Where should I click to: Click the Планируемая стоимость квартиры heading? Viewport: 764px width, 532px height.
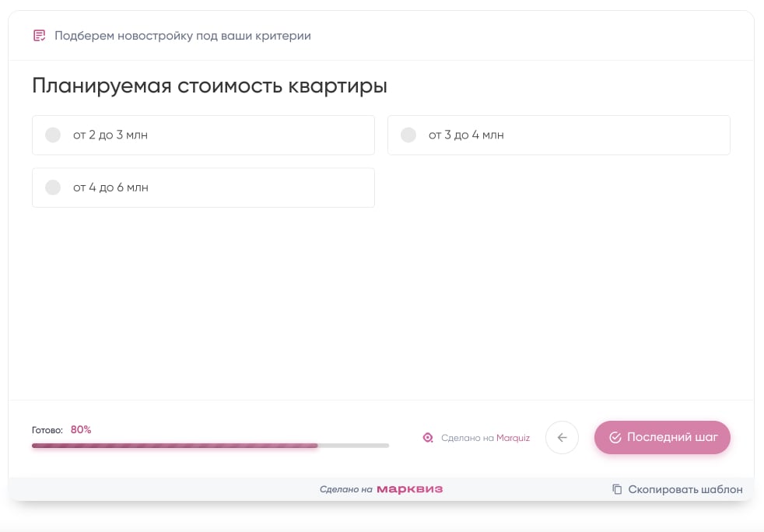click(209, 86)
